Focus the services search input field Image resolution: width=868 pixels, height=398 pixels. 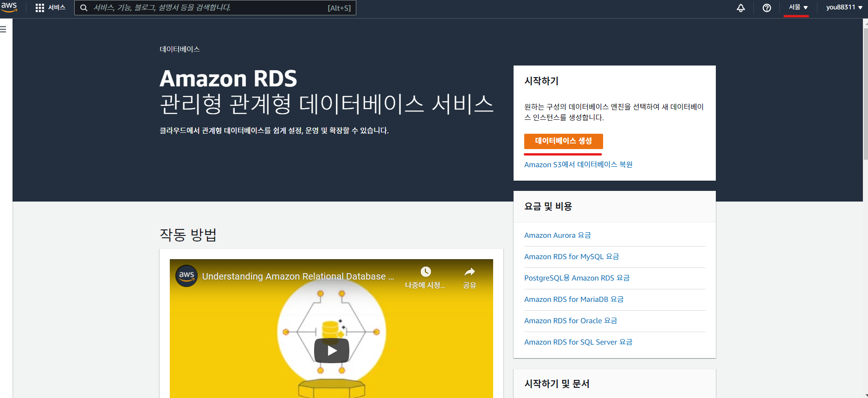pyautogui.click(x=215, y=8)
